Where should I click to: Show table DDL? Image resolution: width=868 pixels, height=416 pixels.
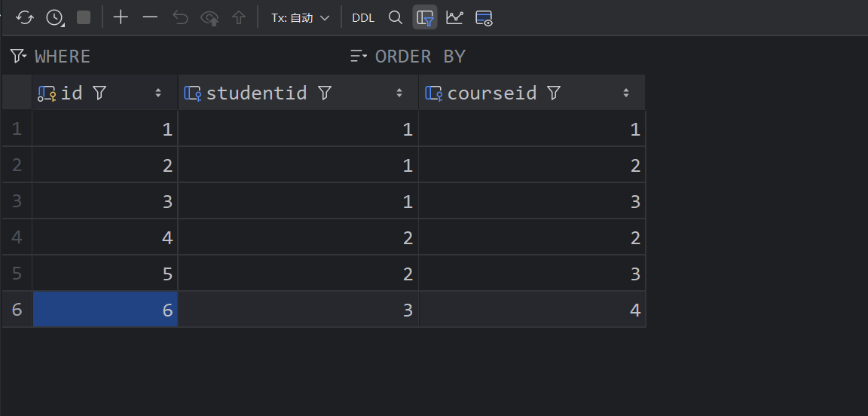pyautogui.click(x=363, y=18)
